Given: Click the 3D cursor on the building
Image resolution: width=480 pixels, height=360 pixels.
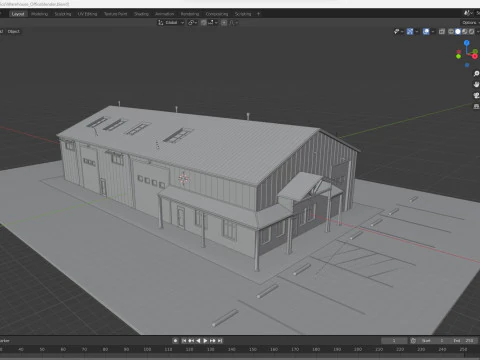Looking at the screenshot, I should click(x=183, y=178).
